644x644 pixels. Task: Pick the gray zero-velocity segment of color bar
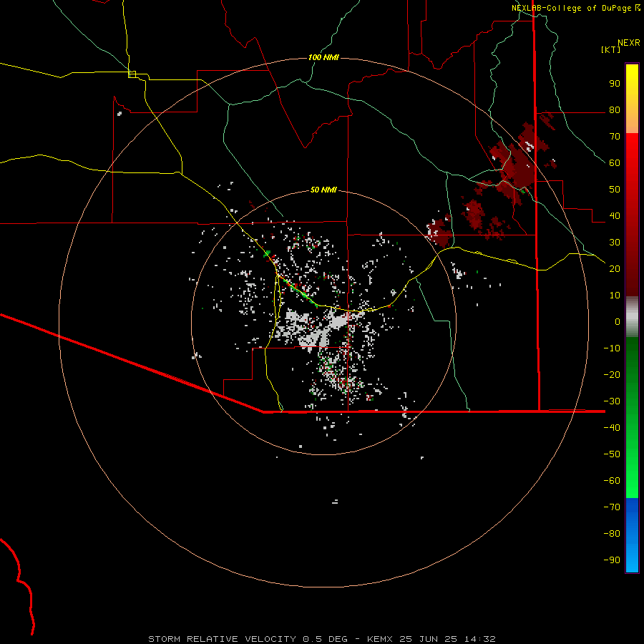pyautogui.click(x=632, y=317)
